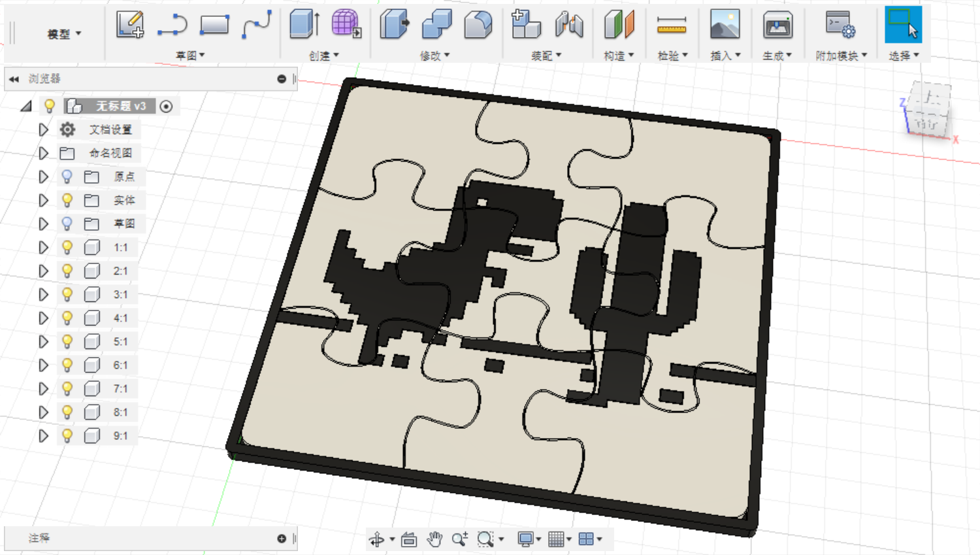
Task: Expand the 文档设置 node
Action: pos(43,129)
